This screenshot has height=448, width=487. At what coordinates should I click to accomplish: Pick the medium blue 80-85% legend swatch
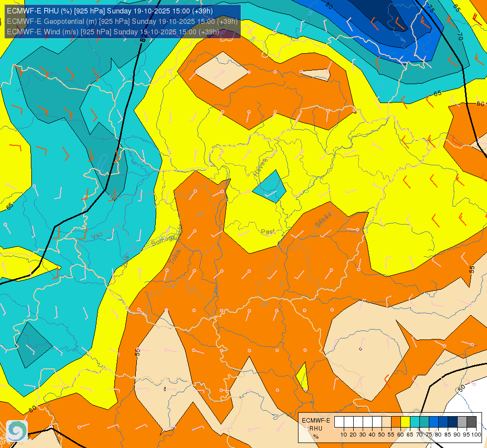coord(443,422)
